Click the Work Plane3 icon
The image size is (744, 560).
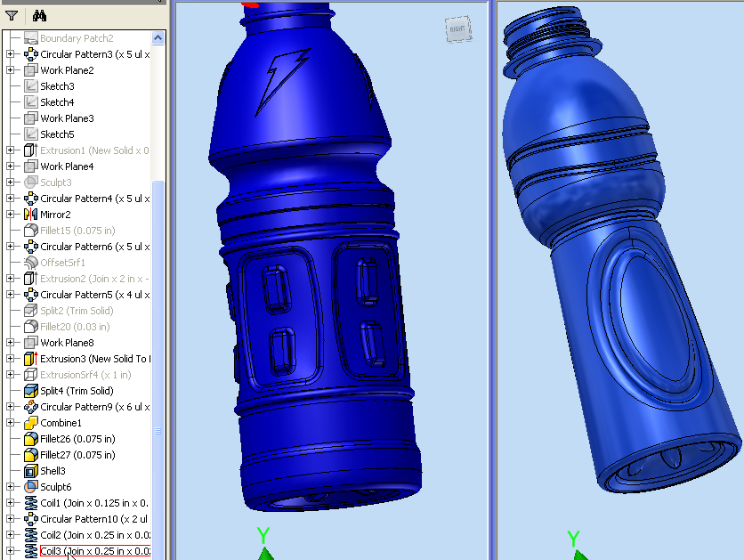31,118
